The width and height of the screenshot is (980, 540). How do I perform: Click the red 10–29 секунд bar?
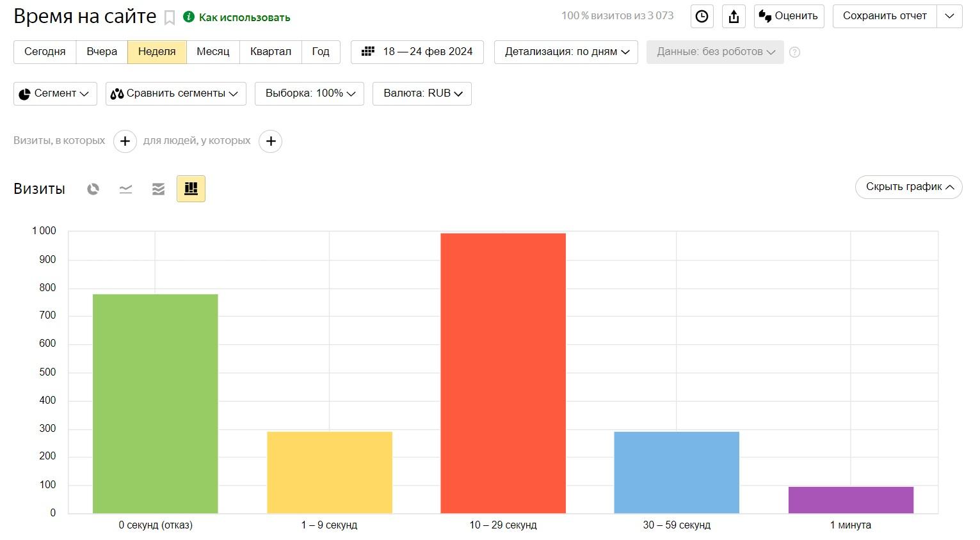point(503,373)
